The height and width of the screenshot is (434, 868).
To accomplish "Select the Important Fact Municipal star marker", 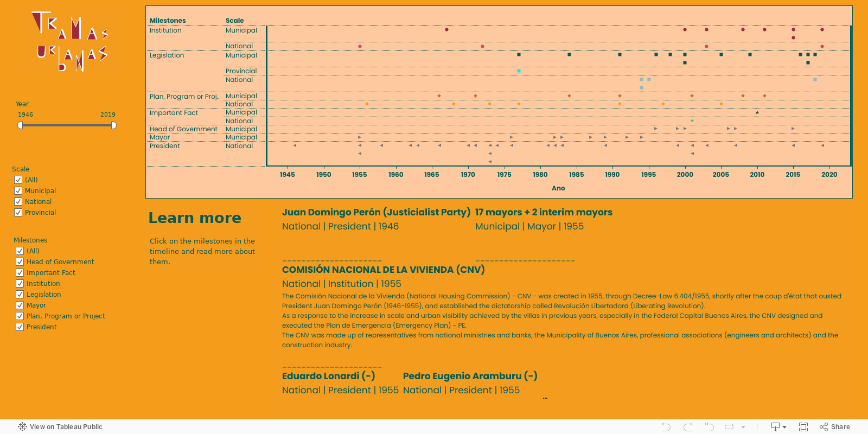I will click(757, 112).
